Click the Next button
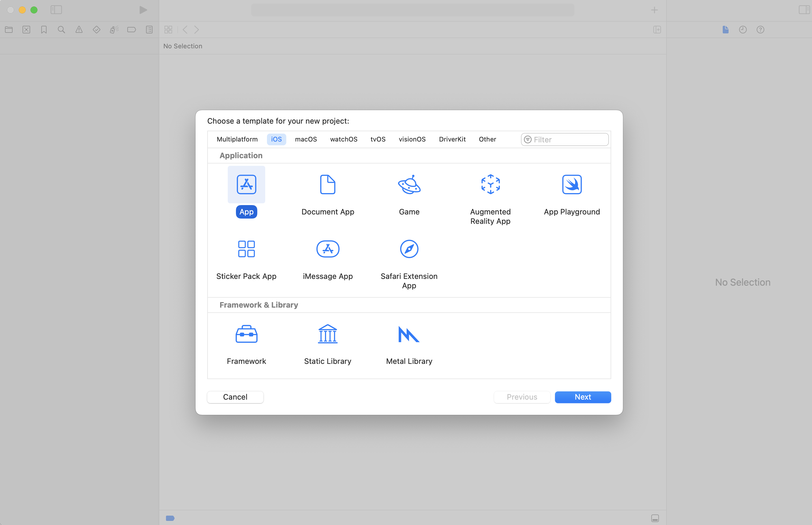This screenshot has height=525, width=812. tap(583, 397)
